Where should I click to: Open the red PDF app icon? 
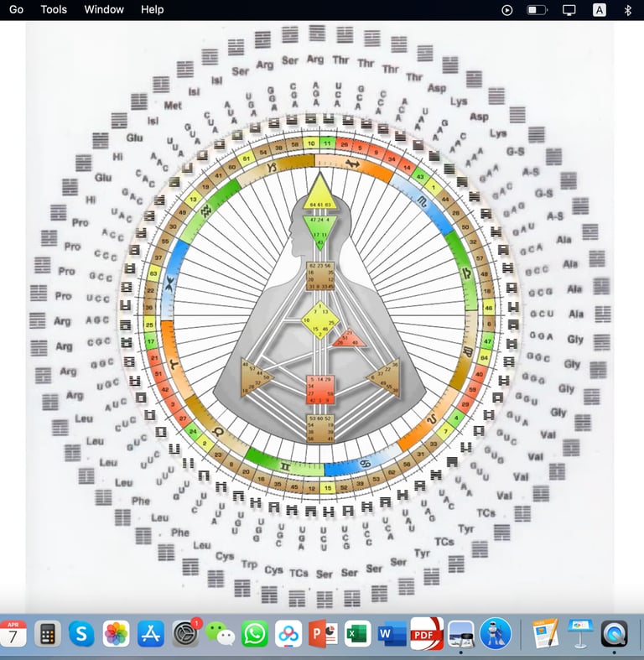click(427, 633)
